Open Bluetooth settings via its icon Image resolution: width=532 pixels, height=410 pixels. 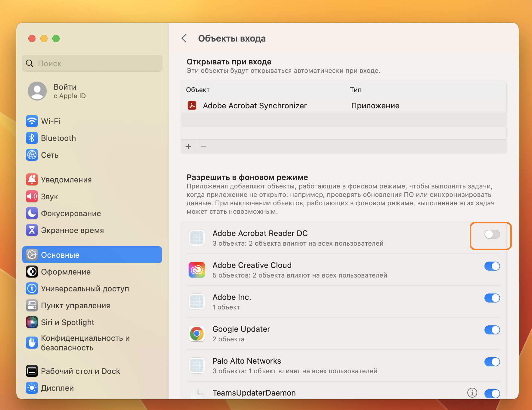(32, 138)
